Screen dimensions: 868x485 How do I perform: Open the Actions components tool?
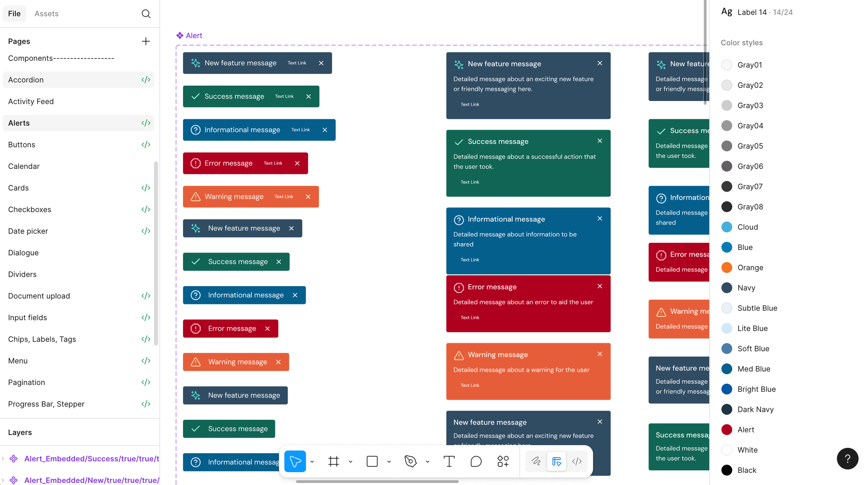503,461
